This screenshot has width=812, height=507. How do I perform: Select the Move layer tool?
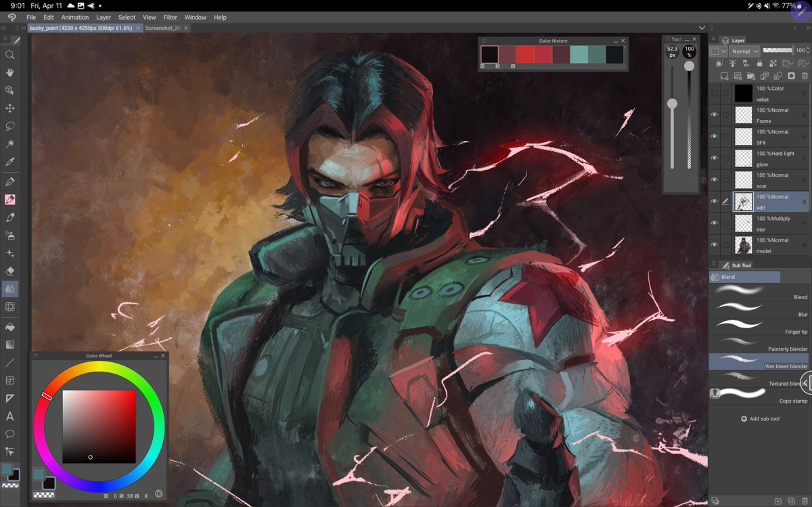point(10,108)
